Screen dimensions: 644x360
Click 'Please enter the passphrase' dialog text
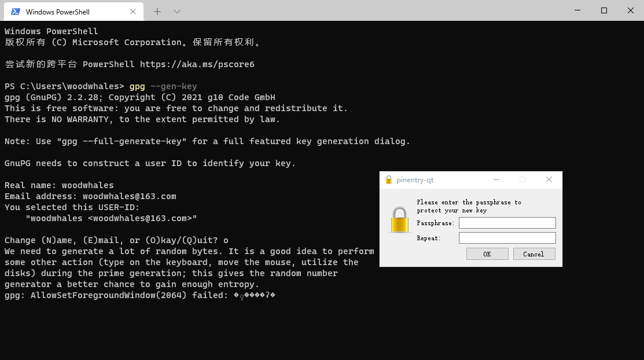(469, 206)
